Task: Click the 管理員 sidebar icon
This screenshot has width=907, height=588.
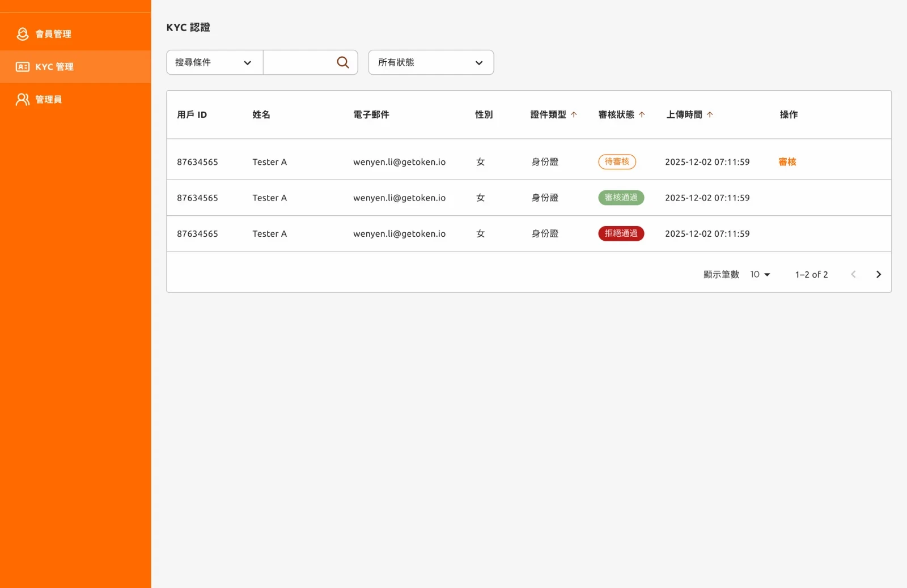Action: click(x=22, y=99)
